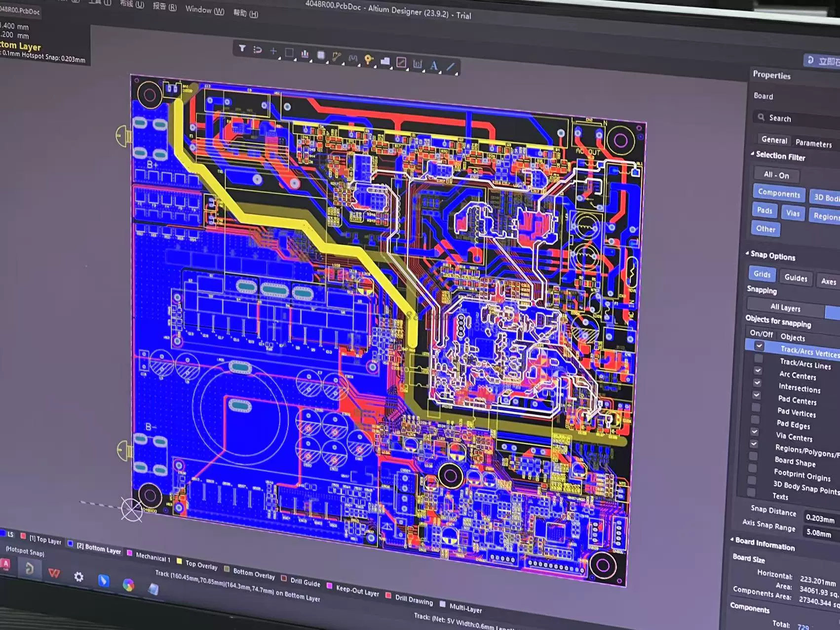The image size is (840, 630).
Task: Click the Top Layer red color swatch
Action: pos(23,536)
